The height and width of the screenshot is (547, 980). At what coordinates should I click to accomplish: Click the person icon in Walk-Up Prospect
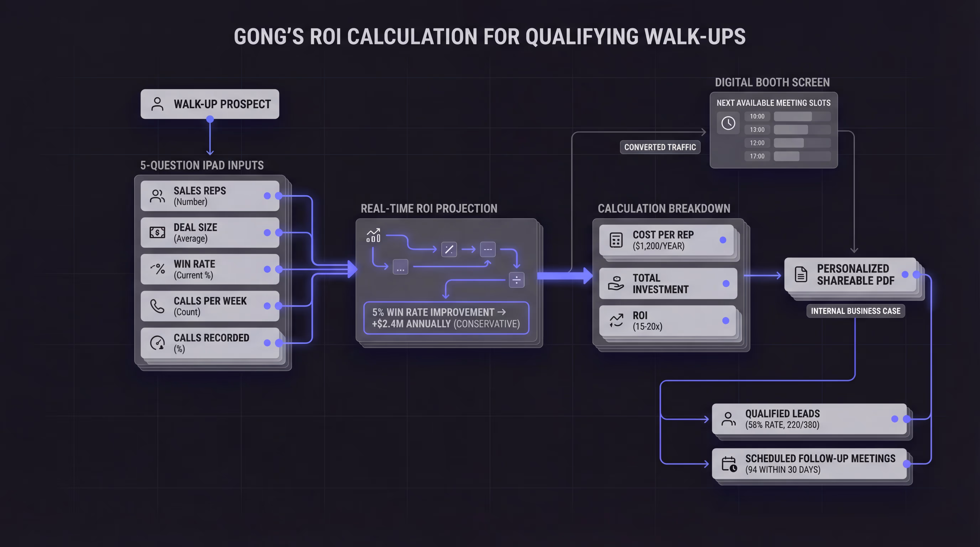click(x=157, y=104)
